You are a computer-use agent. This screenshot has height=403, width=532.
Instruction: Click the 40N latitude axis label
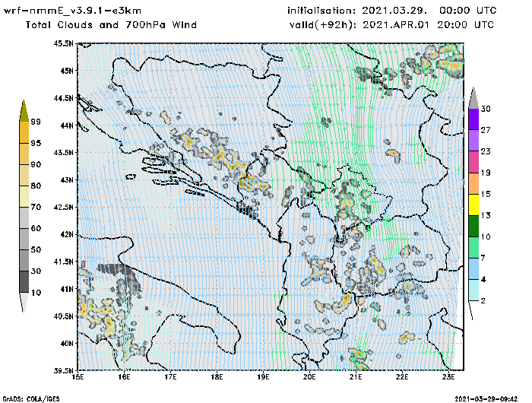[67, 343]
